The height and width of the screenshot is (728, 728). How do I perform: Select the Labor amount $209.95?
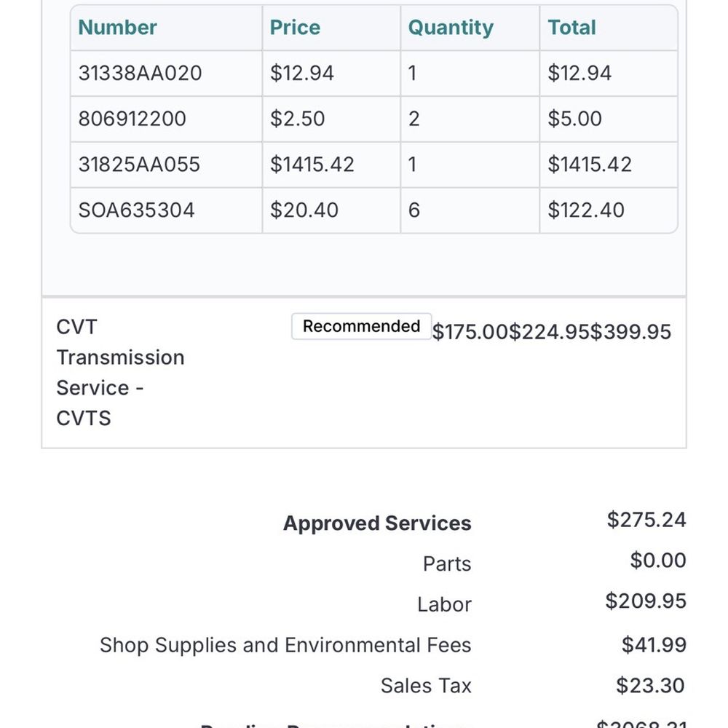point(646,601)
